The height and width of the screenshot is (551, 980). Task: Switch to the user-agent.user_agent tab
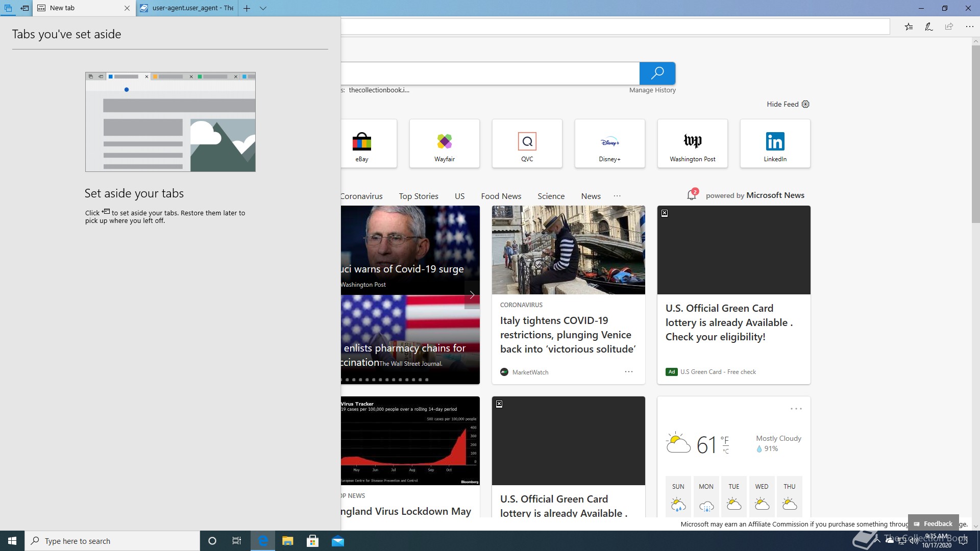coord(187,8)
